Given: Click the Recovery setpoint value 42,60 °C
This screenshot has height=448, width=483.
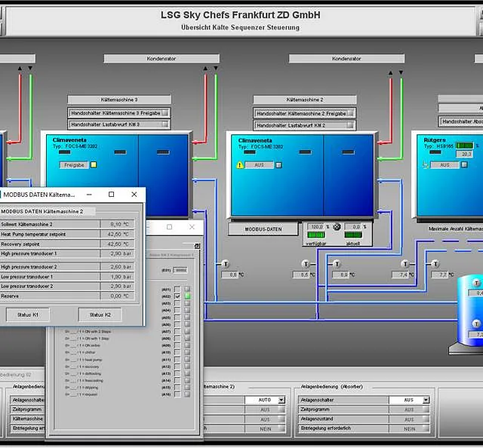Looking at the screenshot, I should (x=118, y=244).
